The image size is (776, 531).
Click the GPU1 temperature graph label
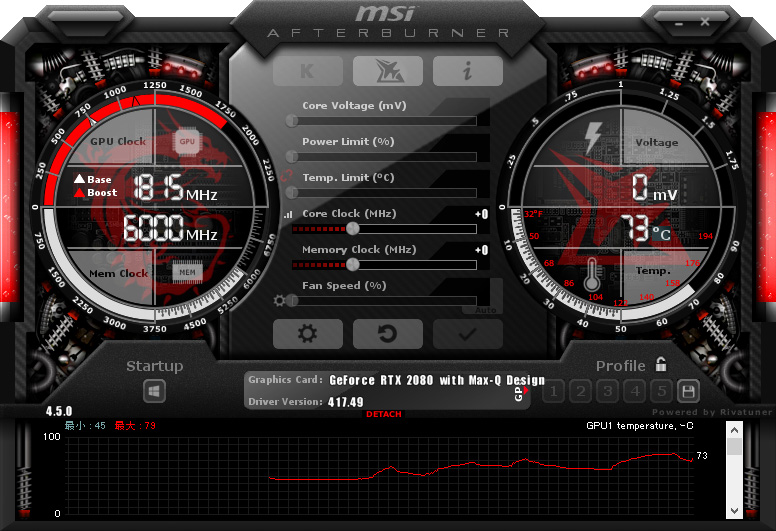click(639, 426)
